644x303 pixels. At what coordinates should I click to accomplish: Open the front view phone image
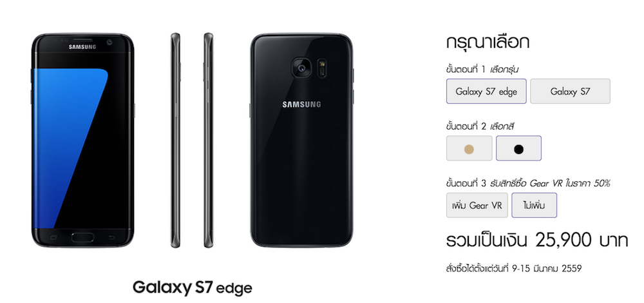tap(83, 140)
